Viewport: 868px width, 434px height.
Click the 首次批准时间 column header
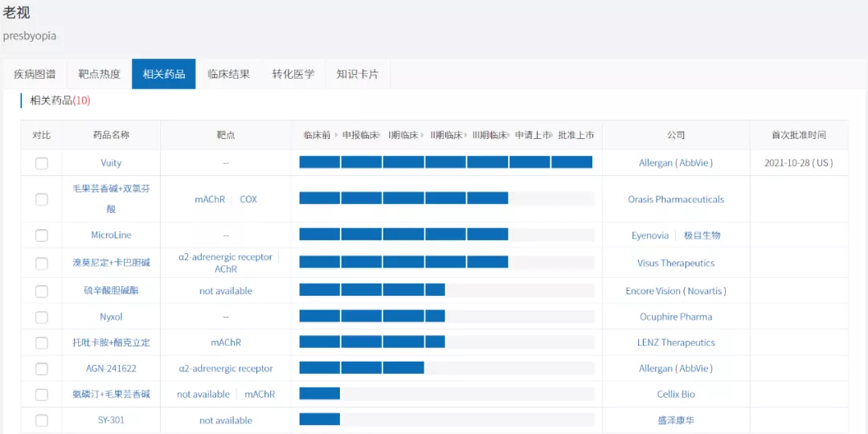pyautogui.click(x=799, y=135)
